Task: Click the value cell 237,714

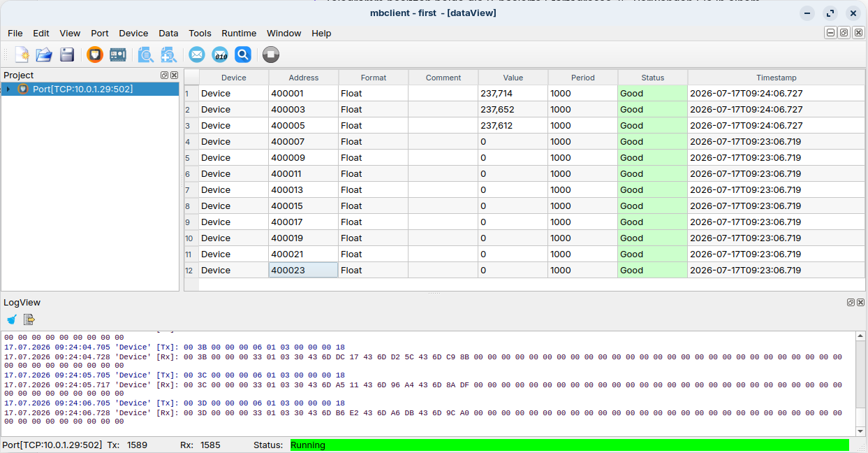Action: click(x=513, y=93)
